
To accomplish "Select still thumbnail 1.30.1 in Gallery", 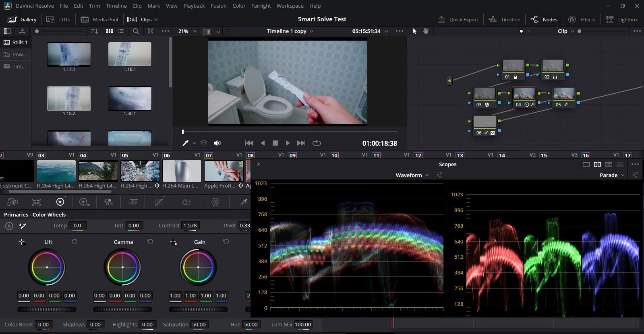I will click(130, 99).
